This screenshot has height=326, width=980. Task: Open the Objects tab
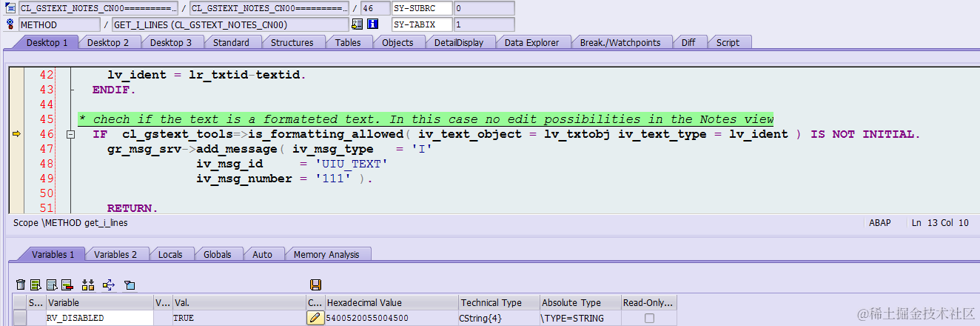(x=397, y=42)
